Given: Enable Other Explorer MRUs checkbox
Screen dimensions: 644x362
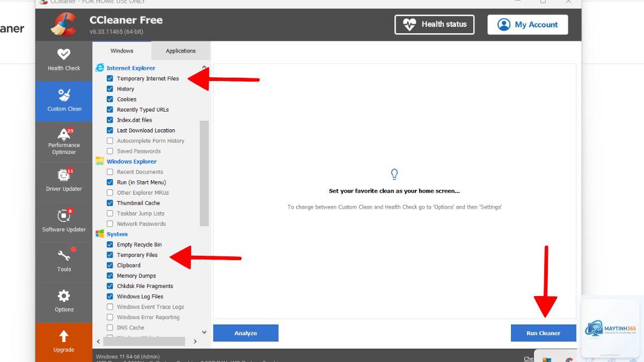Looking at the screenshot, I should tap(110, 193).
